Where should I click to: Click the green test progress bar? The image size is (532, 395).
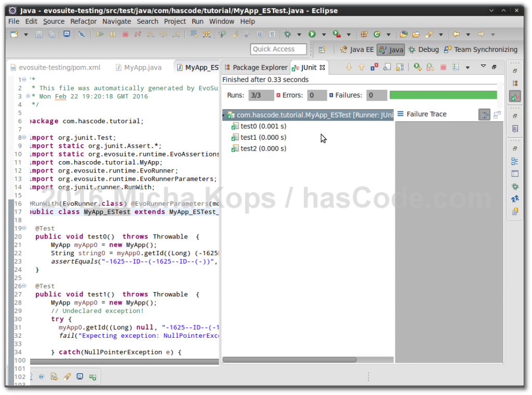pos(443,95)
